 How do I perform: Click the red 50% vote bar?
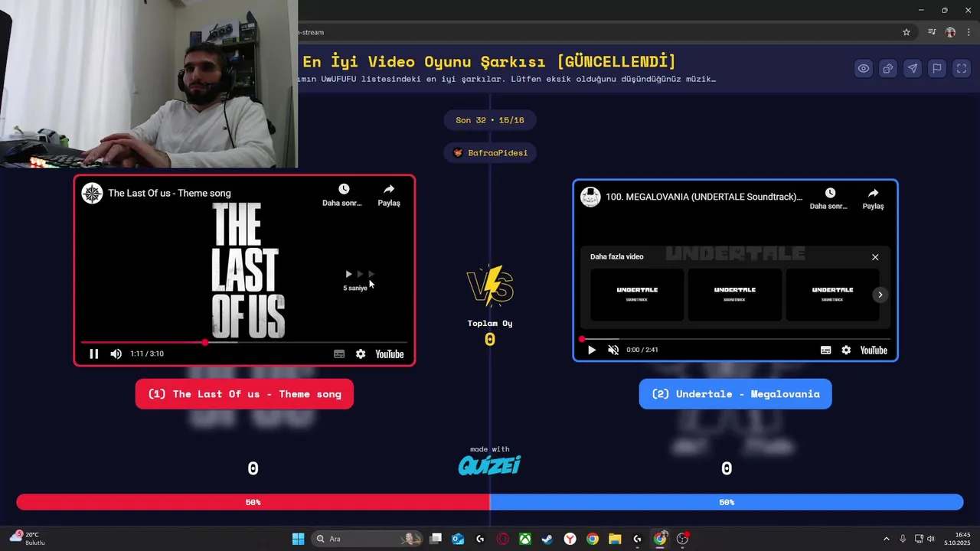tap(253, 502)
